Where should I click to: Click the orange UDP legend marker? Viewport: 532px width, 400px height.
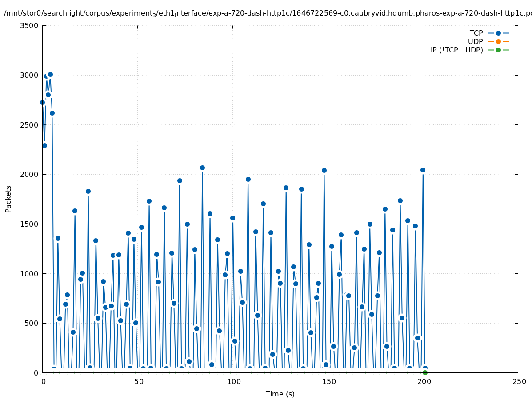tap(498, 41)
